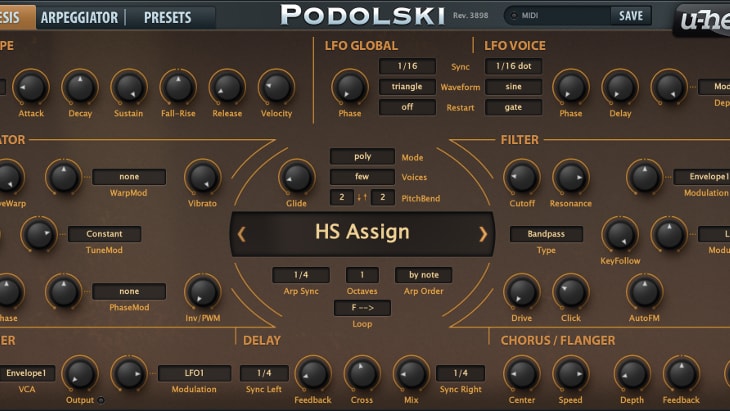The width and height of the screenshot is (730, 411).
Task: Open the Bandpass filter Type selector
Action: pyautogui.click(x=546, y=234)
